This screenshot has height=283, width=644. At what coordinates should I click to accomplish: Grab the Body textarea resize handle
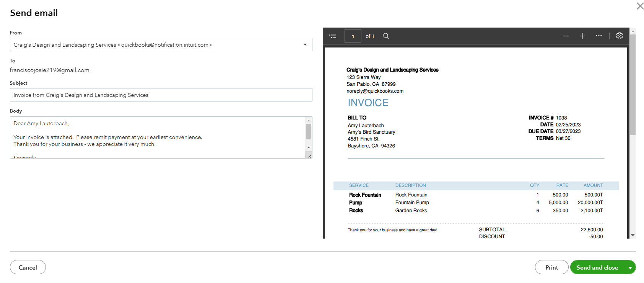309,155
